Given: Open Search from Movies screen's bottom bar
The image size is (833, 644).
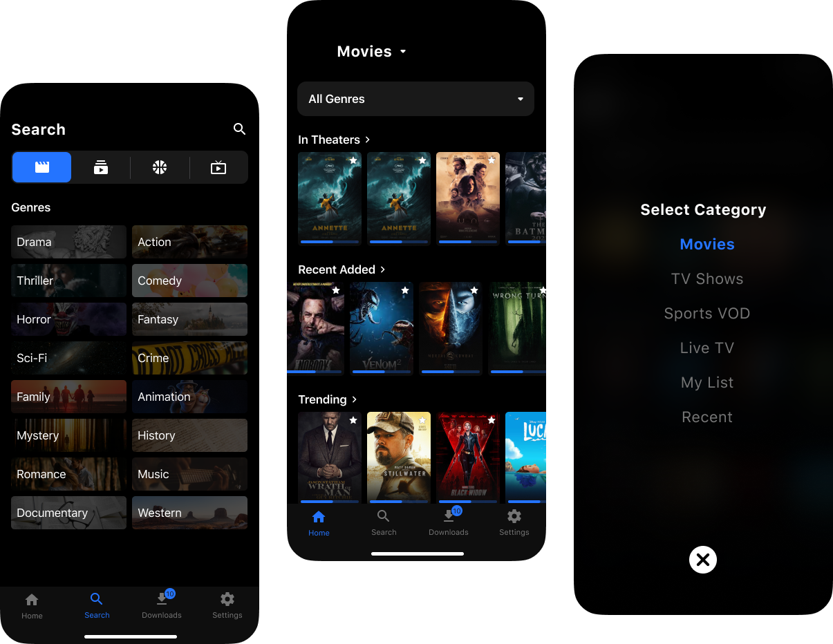Looking at the screenshot, I should coord(384,523).
